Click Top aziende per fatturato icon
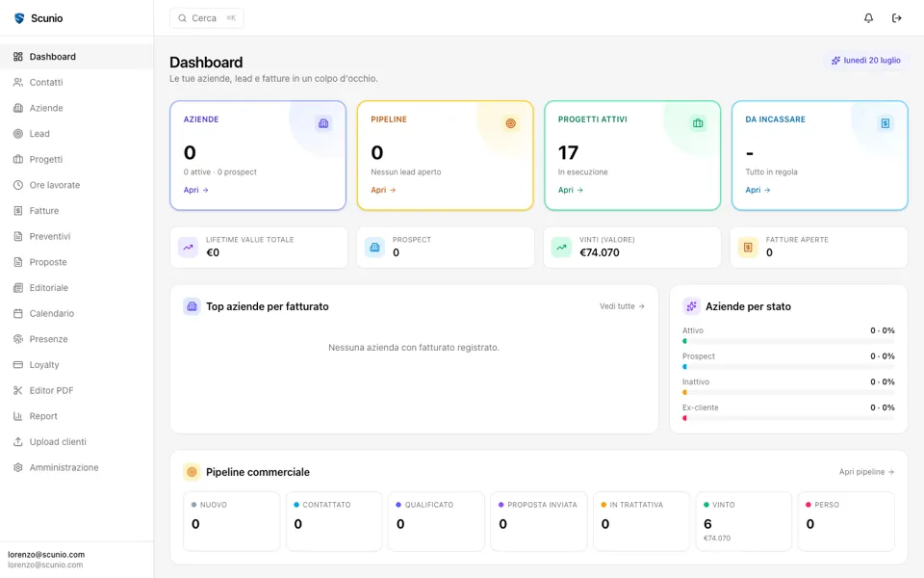Screen dimensions: 924x578 point(192,306)
